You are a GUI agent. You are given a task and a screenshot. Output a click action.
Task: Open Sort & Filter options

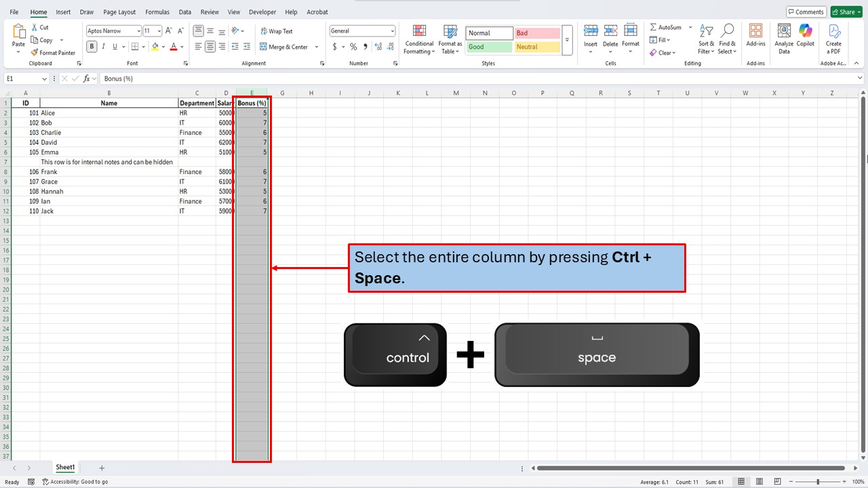tap(706, 41)
